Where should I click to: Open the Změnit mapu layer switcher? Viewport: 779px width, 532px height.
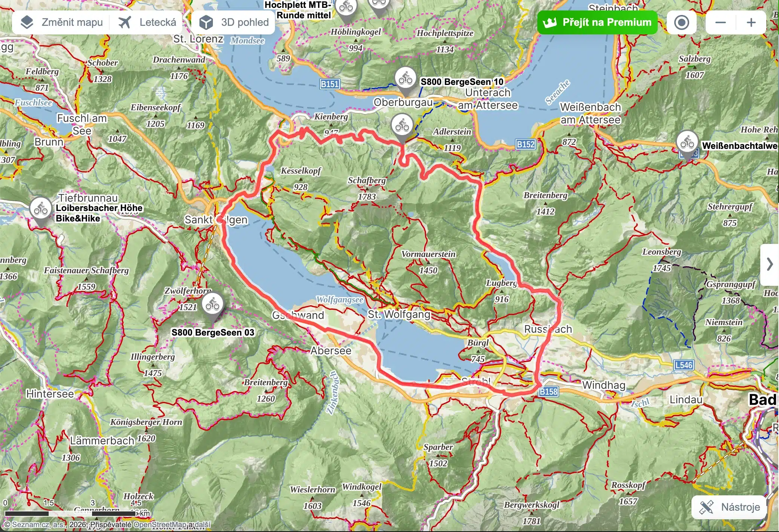61,22
